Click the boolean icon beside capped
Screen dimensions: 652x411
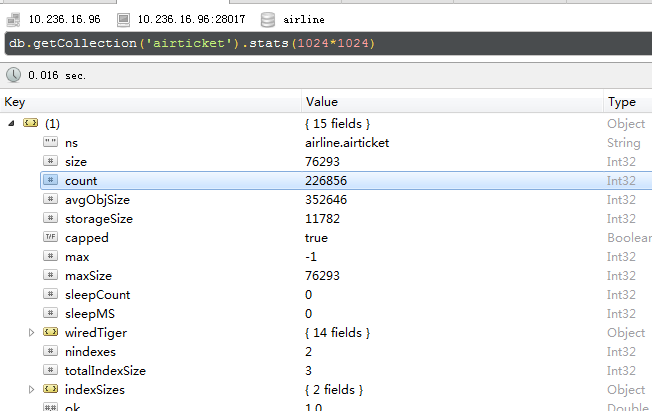(x=50, y=238)
